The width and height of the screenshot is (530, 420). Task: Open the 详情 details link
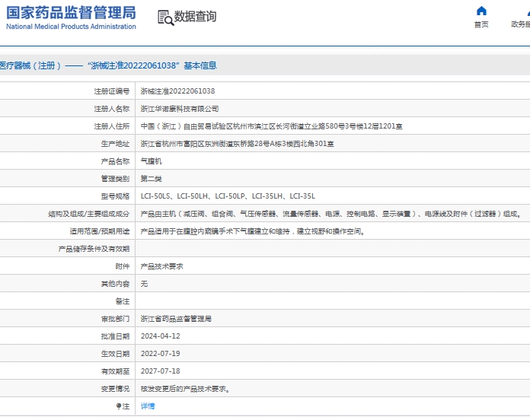(x=148, y=406)
